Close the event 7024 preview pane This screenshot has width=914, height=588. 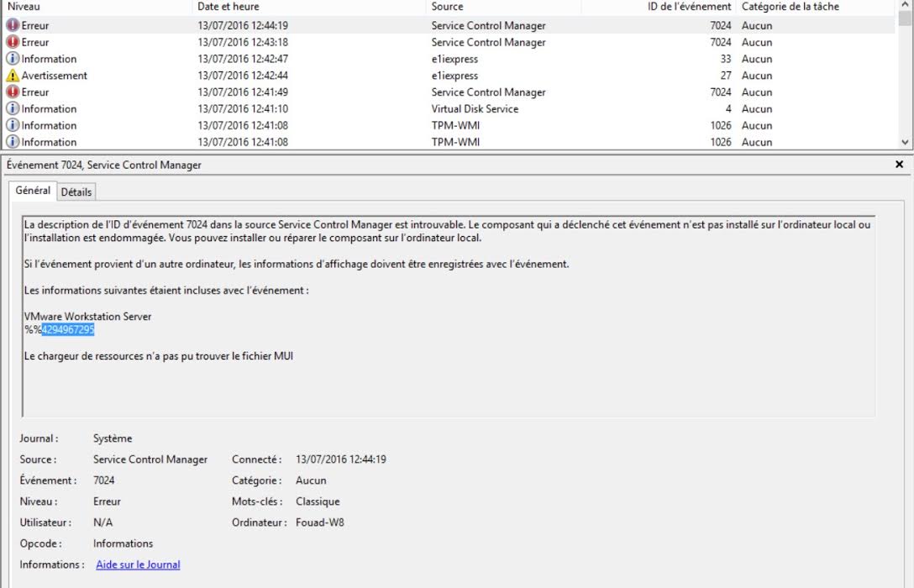click(900, 165)
